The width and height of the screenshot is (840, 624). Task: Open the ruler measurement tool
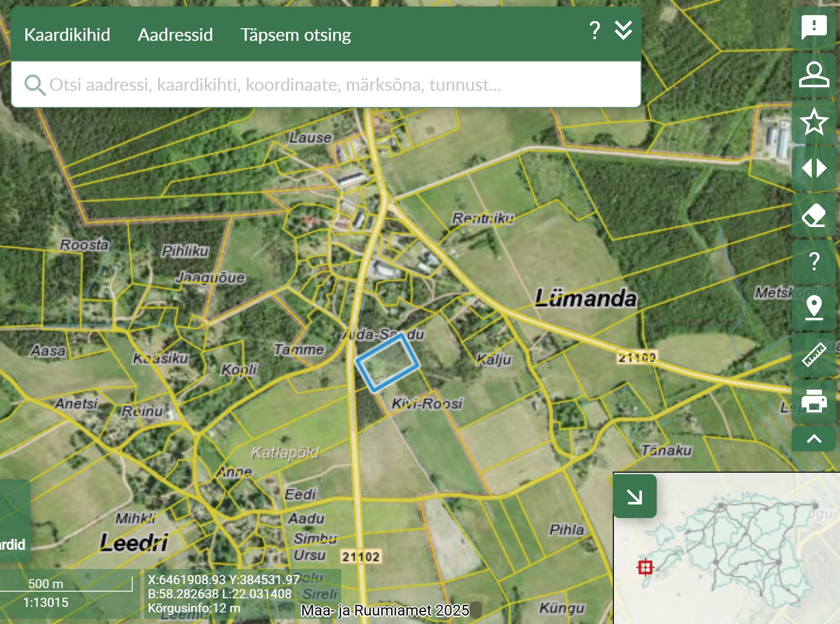coord(814,355)
